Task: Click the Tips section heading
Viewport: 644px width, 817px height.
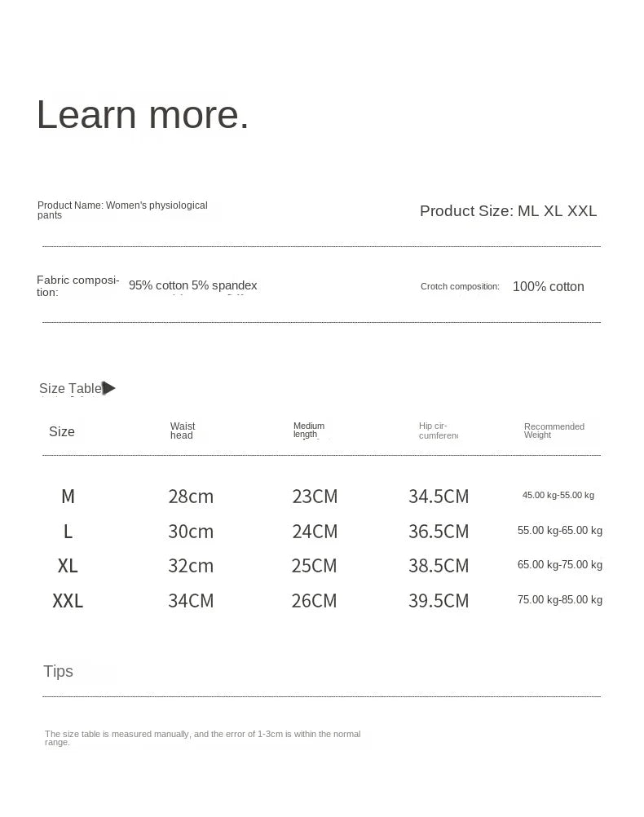Action: [x=59, y=671]
